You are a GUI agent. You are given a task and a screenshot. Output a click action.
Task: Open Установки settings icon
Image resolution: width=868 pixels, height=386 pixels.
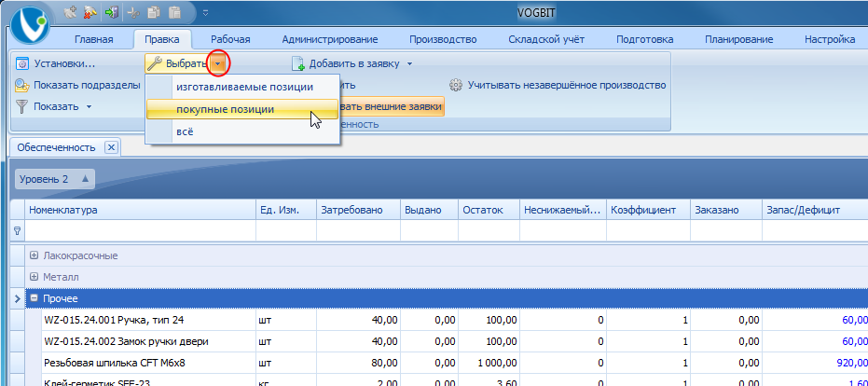point(21,63)
